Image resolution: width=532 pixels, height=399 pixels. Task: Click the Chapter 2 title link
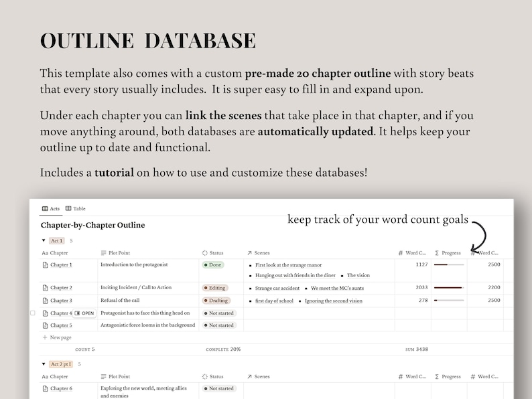[x=61, y=288]
